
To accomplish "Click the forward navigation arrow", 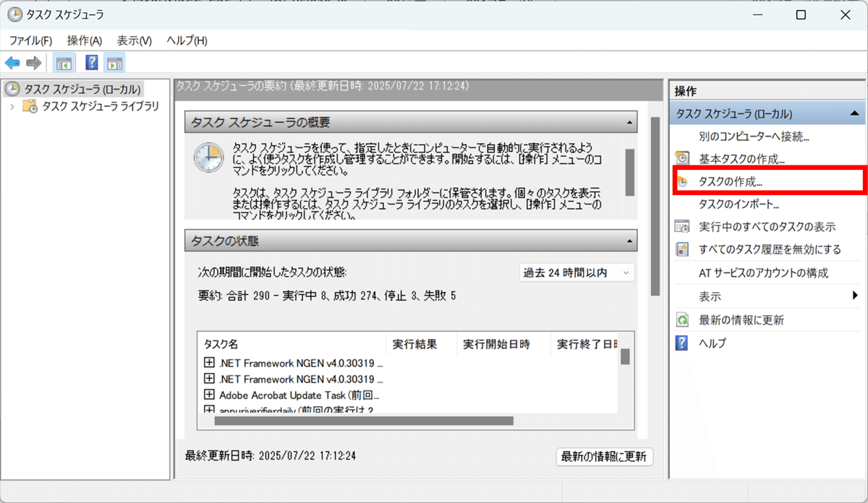I will [33, 62].
